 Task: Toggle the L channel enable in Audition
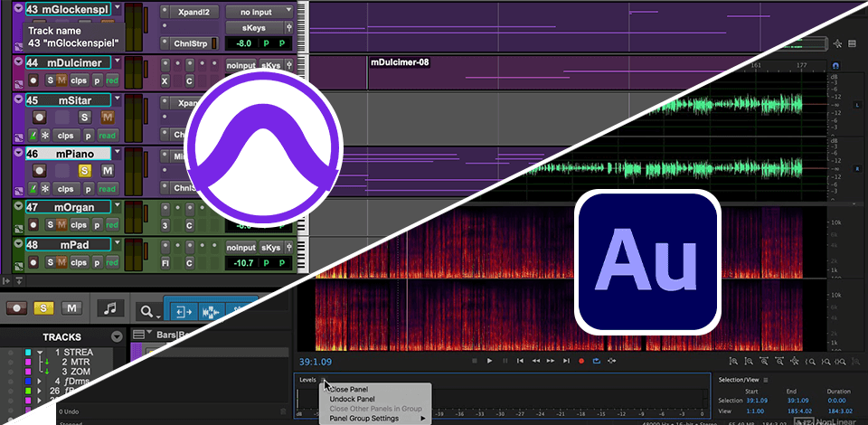[x=857, y=105]
